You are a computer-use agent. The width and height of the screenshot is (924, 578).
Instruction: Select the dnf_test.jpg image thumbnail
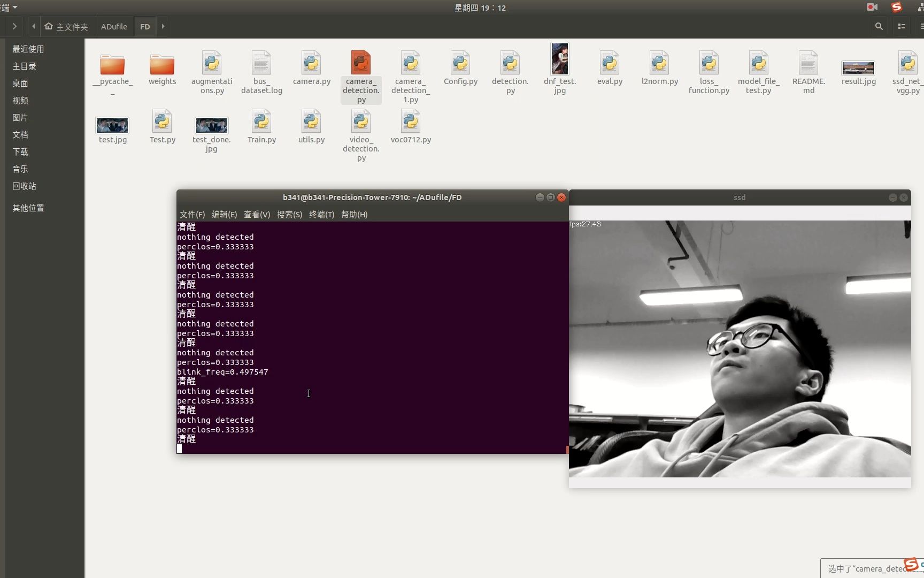[560, 59]
